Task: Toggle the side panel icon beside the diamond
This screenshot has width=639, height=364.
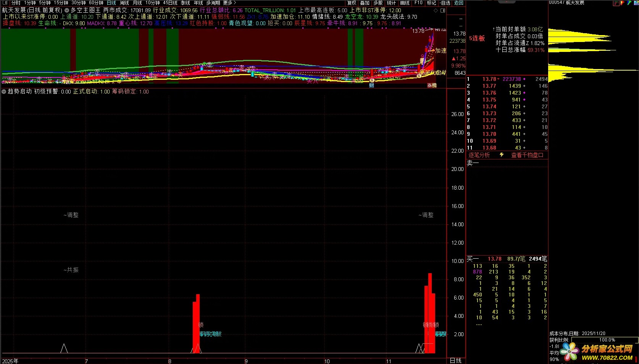Action: pyautogui.click(x=443, y=10)
